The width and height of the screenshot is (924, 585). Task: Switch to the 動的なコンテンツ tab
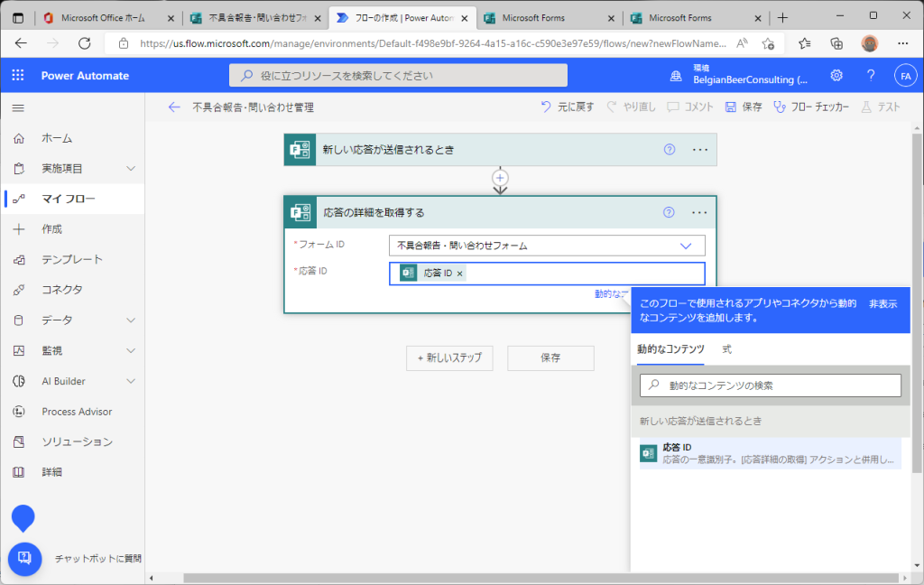click(670, 349)
